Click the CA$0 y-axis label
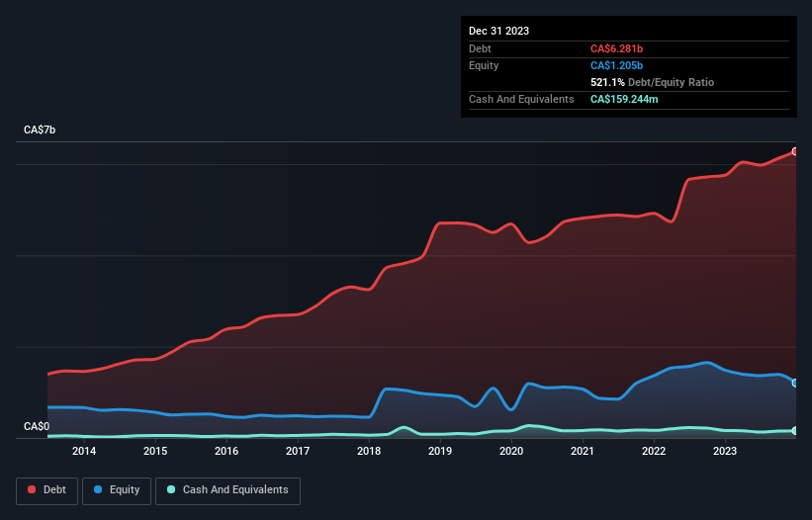 (x=37, y=426)
